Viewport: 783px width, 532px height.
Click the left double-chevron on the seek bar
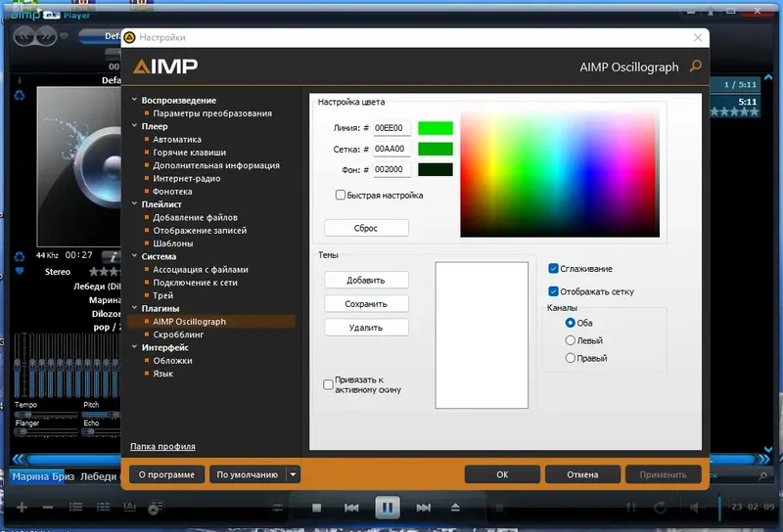18,459
